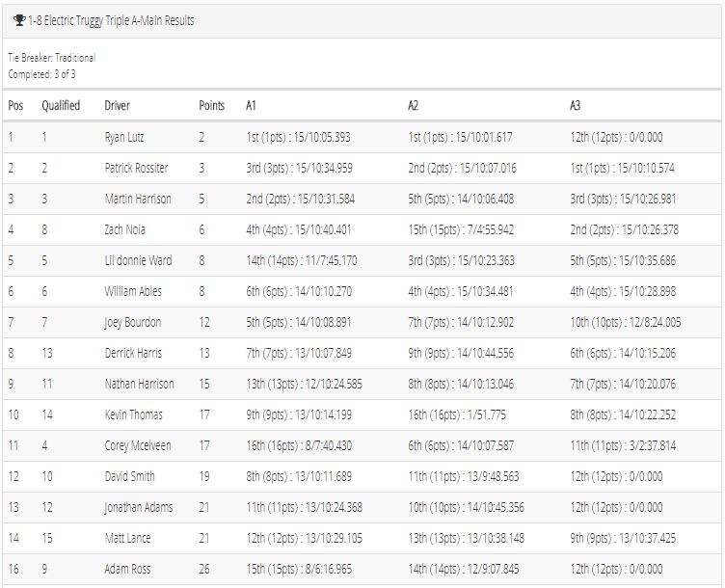Select driver name Corey Mcelveen

pyautogui.click(x=138, y=445)
